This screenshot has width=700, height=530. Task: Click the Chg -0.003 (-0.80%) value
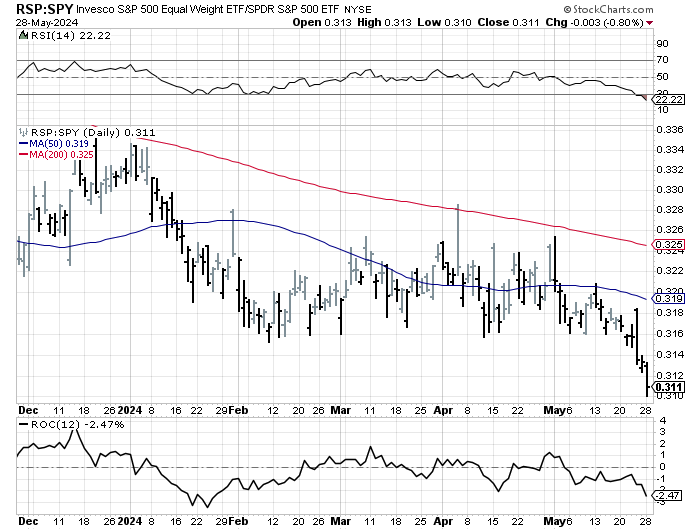pyautogui.click(x=595, y=22)
